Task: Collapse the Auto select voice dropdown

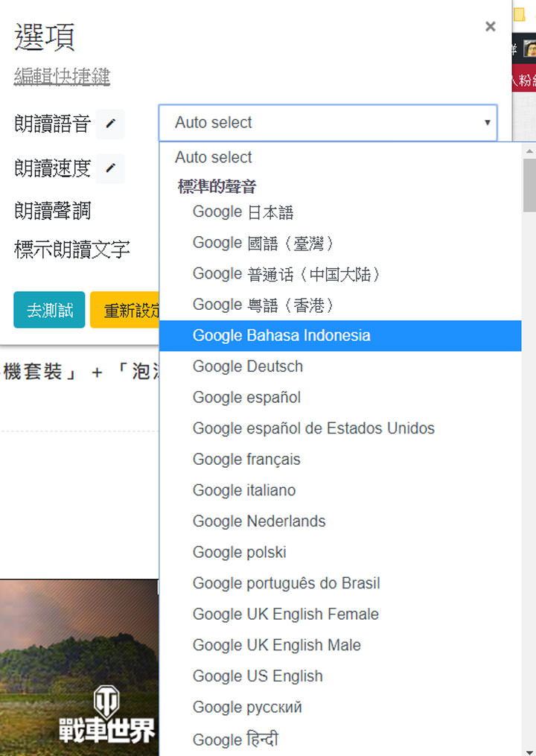Action: point(328,122)
